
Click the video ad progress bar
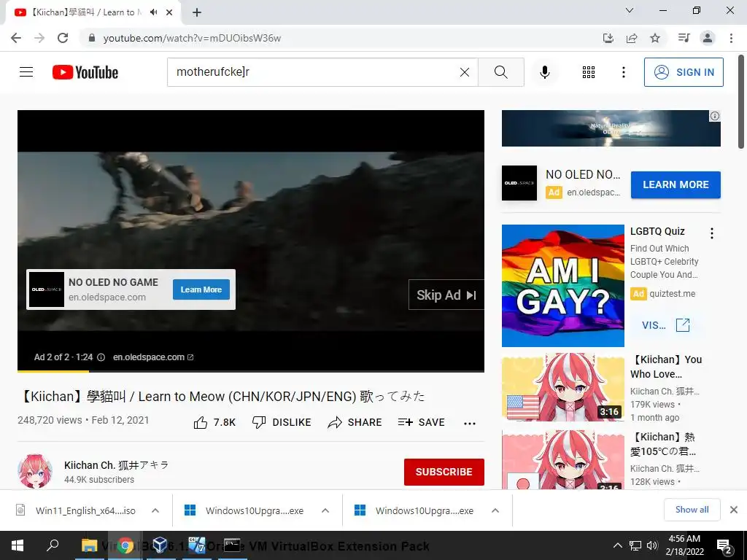coord(251,371)
